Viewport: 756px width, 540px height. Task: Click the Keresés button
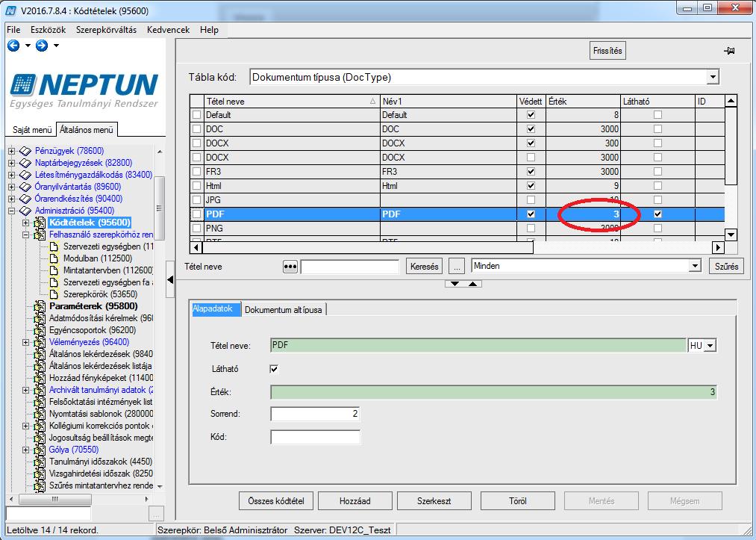click(425, 267)
